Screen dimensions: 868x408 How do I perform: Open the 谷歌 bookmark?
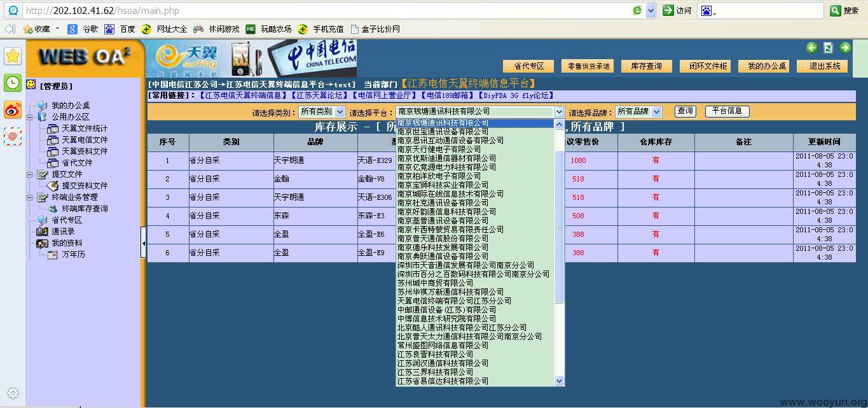(x=83, y=29)
